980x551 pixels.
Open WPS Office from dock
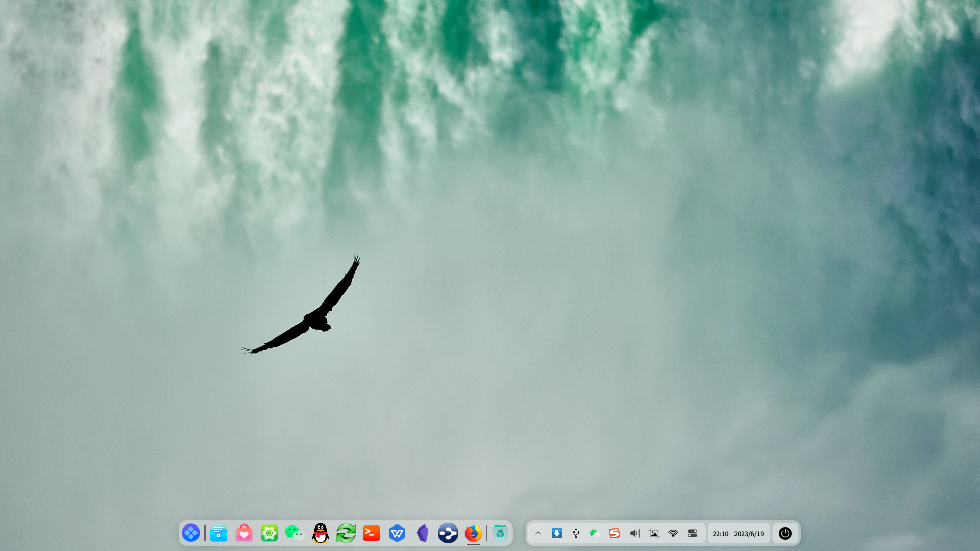tap(397, 533)
